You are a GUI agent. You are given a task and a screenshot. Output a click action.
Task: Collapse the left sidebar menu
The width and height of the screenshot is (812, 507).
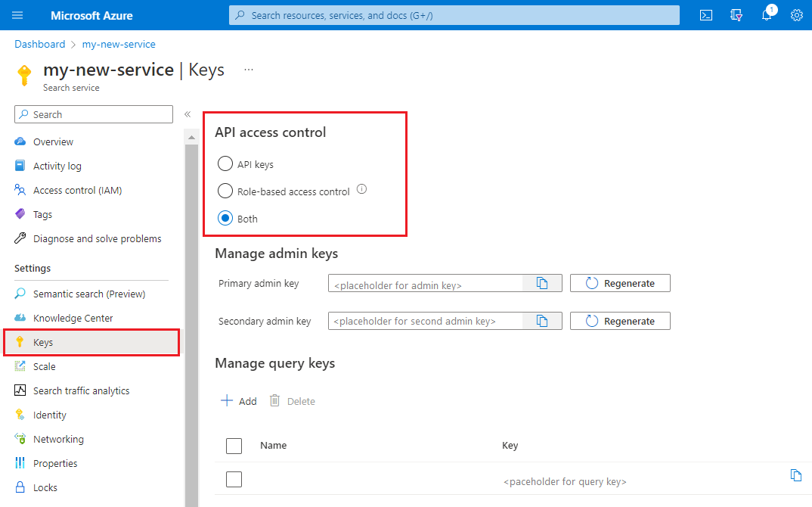tap(188, 114)
